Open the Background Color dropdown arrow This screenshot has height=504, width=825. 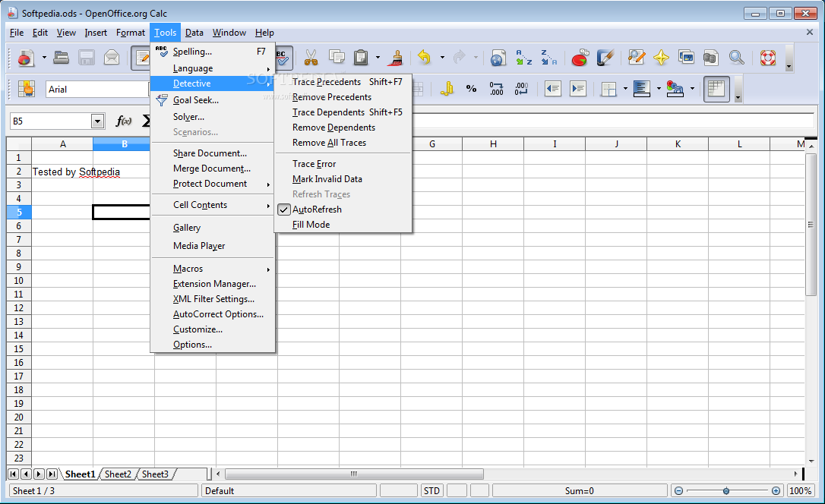coord(659,89)
